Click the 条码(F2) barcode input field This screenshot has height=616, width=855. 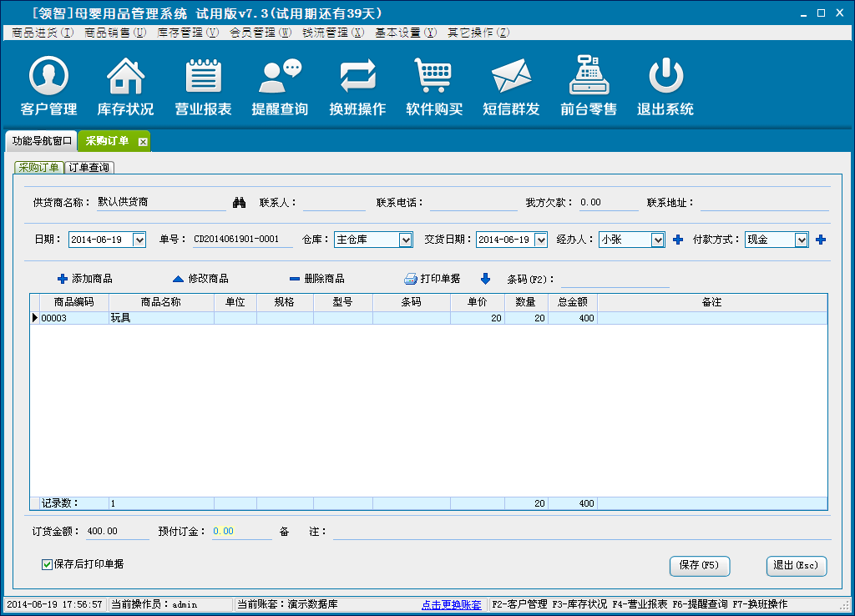click(x=615, y=280)
